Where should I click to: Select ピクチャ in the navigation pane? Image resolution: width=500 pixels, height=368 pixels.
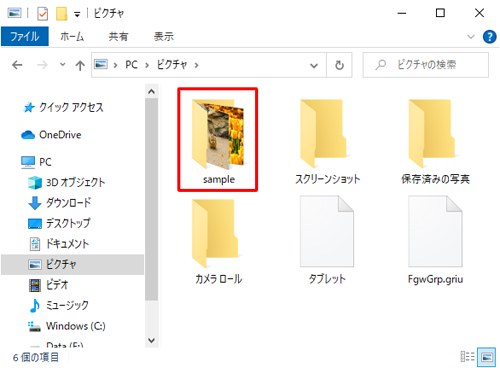click(73, 264)
